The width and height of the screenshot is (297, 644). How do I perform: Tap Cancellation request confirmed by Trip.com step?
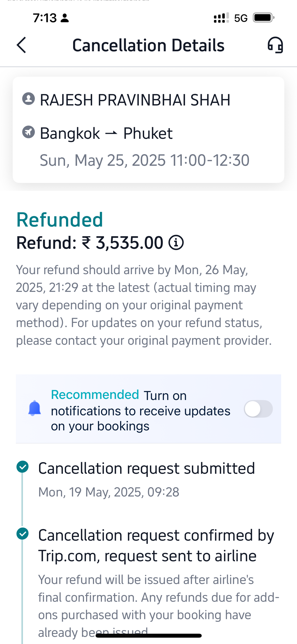click(x=156, y=545)
